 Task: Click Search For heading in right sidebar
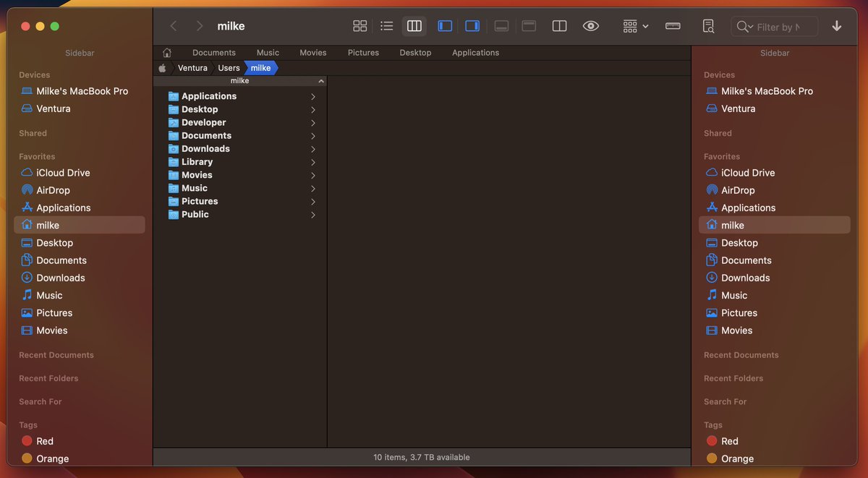pyautogui.click(x=725, y=401)
